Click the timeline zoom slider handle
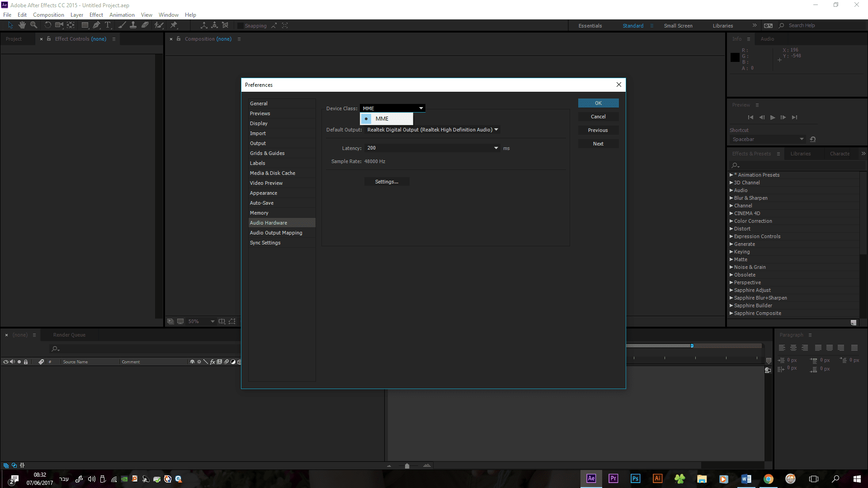 (x=407, y=466)
